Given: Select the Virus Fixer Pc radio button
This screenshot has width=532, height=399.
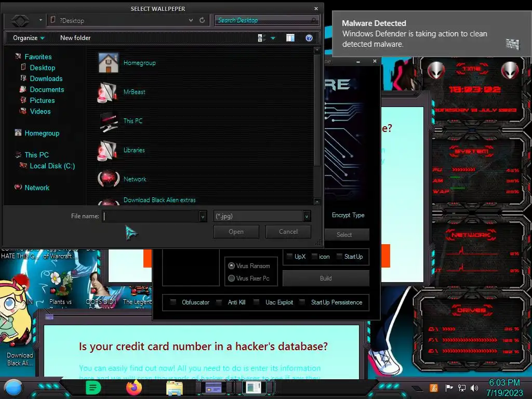Looking at the screenshot, I should pos(231,278).
